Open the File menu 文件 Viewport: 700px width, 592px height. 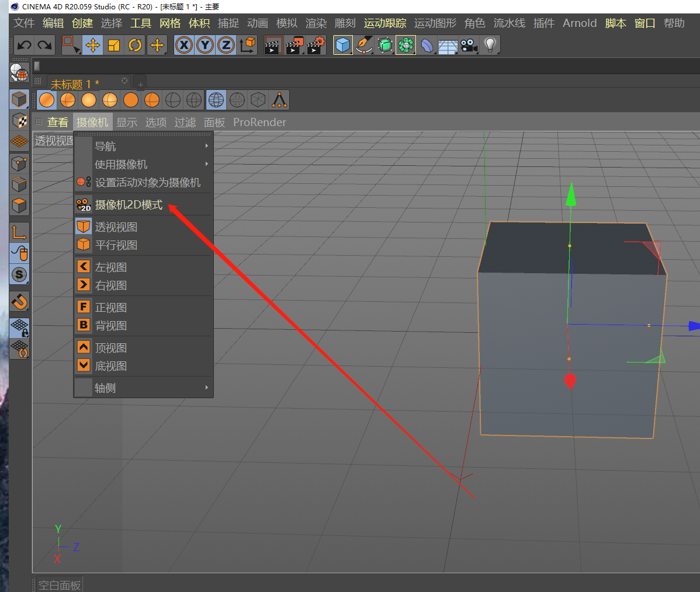click(x=24, y=23)
